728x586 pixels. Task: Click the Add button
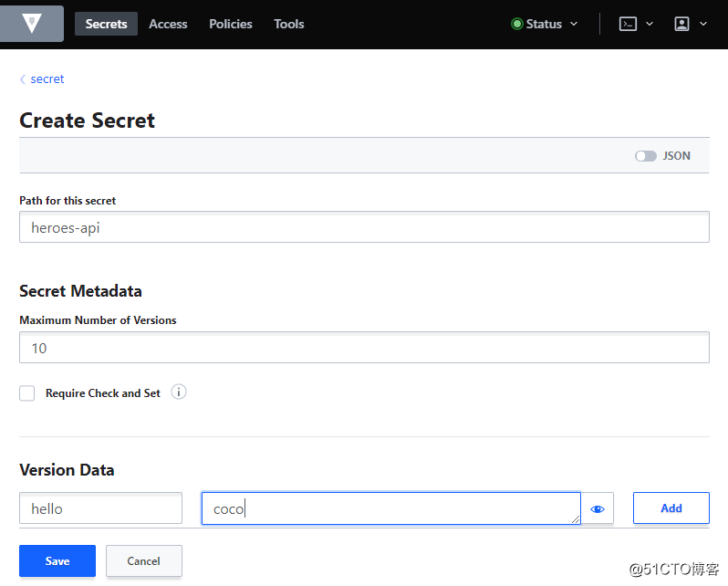[x=671, y=508]
